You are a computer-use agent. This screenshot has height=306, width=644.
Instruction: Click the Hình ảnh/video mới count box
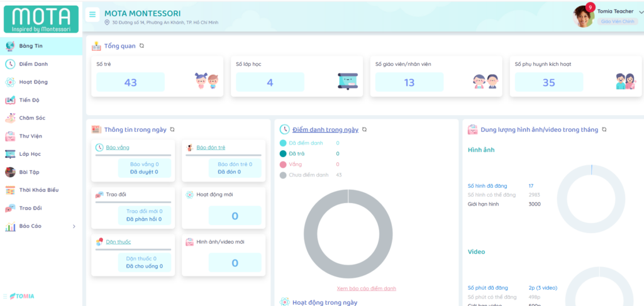pyautogui.click(x=235, y=263)
